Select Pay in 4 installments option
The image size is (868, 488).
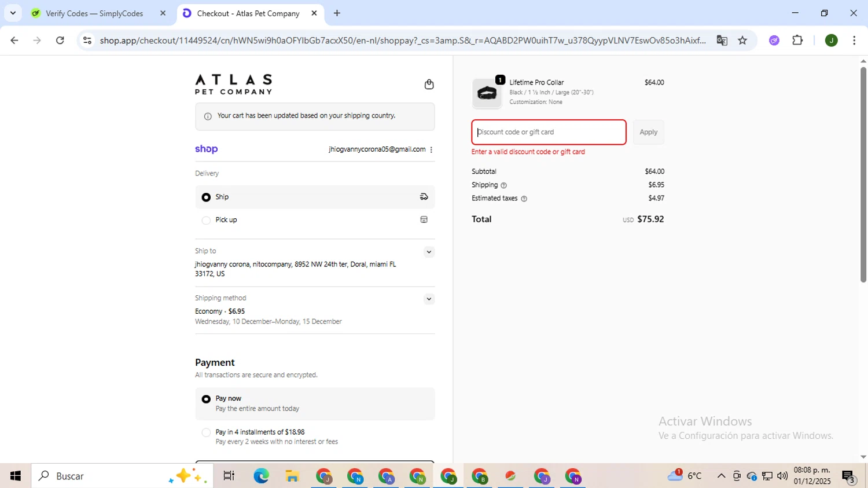(x=315, y=437)
